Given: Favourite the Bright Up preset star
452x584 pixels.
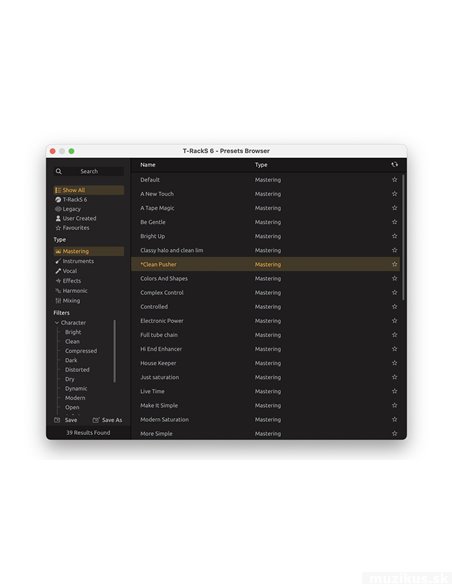Looking at the screenshot, I should click(x=394, y=236).
